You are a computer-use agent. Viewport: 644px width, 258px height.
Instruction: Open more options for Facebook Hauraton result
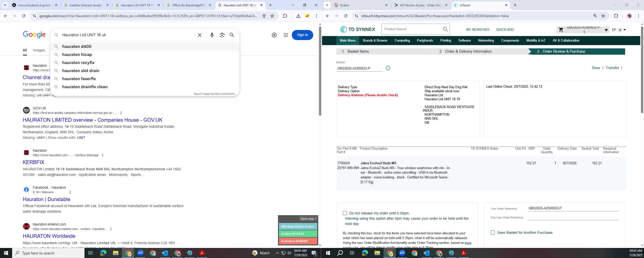70,192
